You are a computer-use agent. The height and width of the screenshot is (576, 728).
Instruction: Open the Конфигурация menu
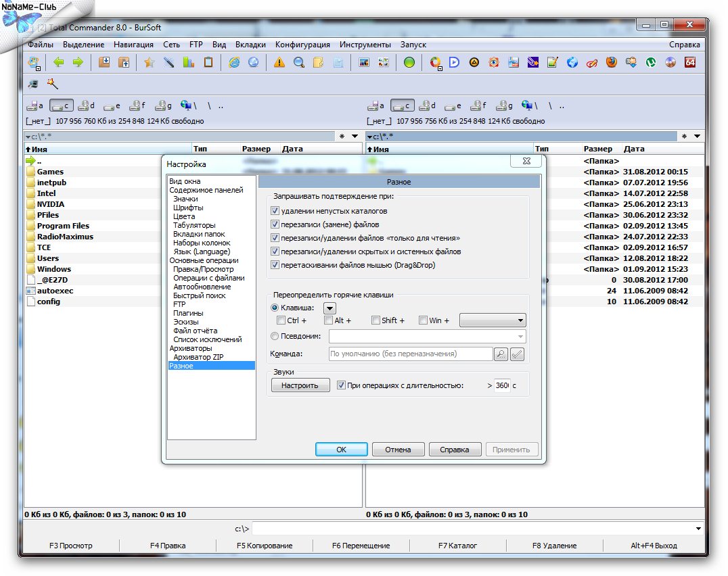pyautogui.click(x=302, y=45)
